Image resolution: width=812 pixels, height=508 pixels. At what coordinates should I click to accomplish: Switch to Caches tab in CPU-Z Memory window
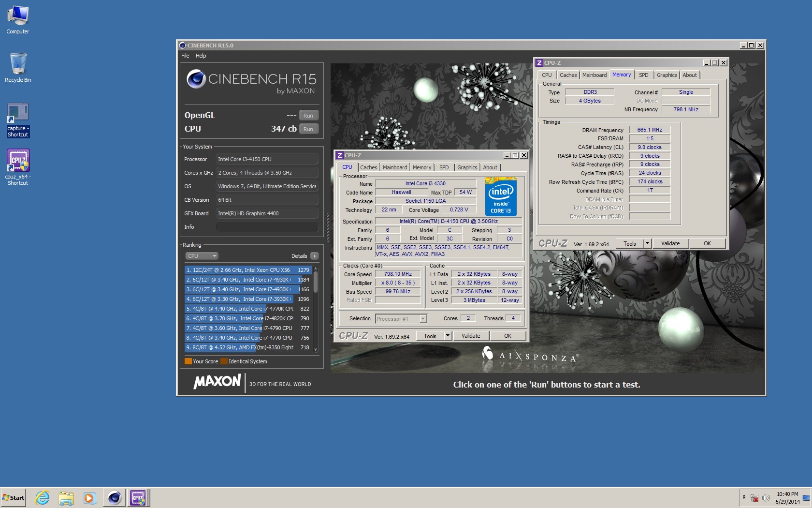point(568,75)
